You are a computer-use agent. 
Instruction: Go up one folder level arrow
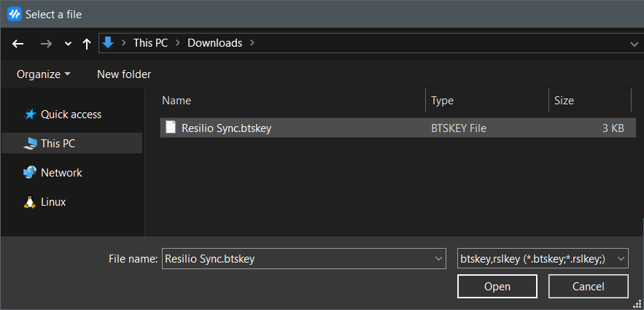[x=86, y=44]
